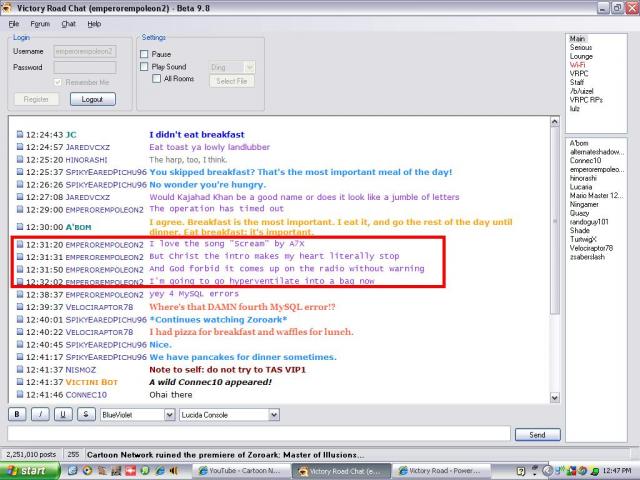The height and width of the screenshot is (480, 640).
Task: Open the Forum menu
Action: coord(40,23)
